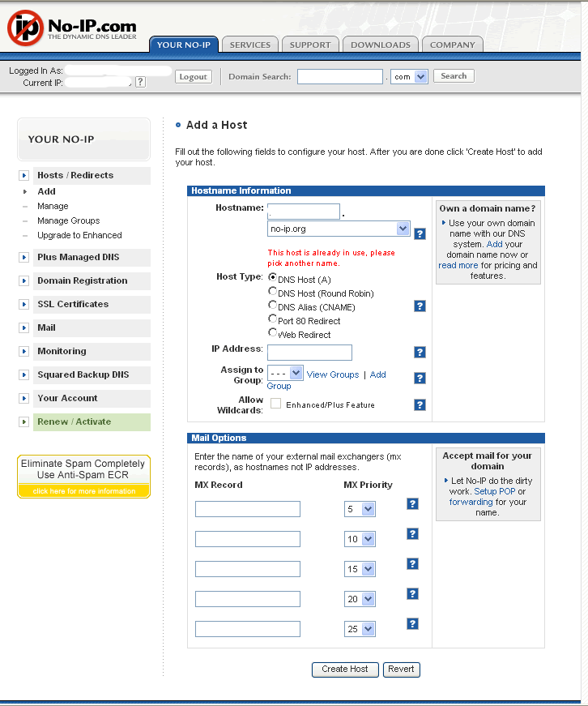Viewport: 588px width, 706px height.
Task: Select DNS Host (A) radio button
Action: pos(272,277)
